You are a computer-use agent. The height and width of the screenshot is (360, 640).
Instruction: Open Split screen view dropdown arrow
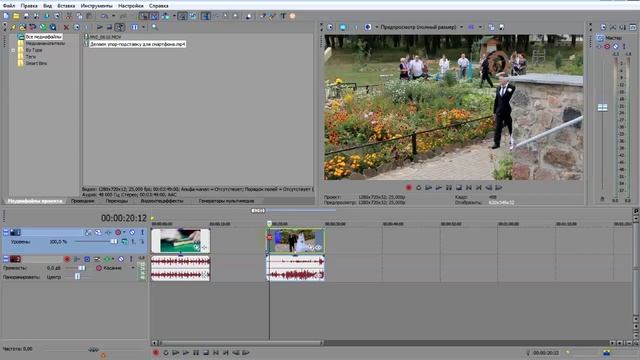[376, 27]
